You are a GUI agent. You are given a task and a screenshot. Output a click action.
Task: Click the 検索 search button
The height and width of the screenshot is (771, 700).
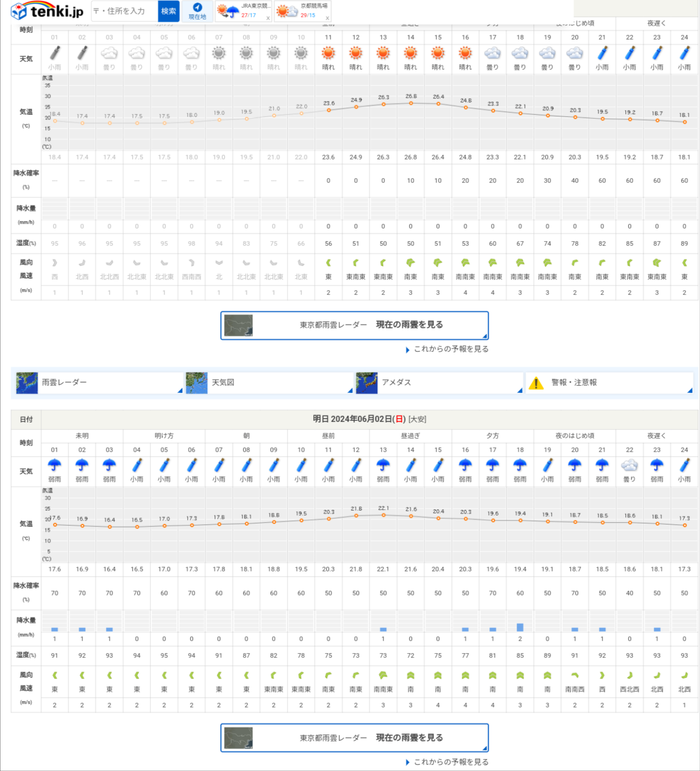[x=169, y=11]
